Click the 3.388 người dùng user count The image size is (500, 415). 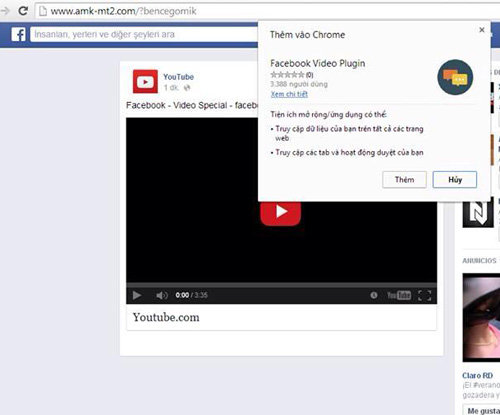pos(299,84)
